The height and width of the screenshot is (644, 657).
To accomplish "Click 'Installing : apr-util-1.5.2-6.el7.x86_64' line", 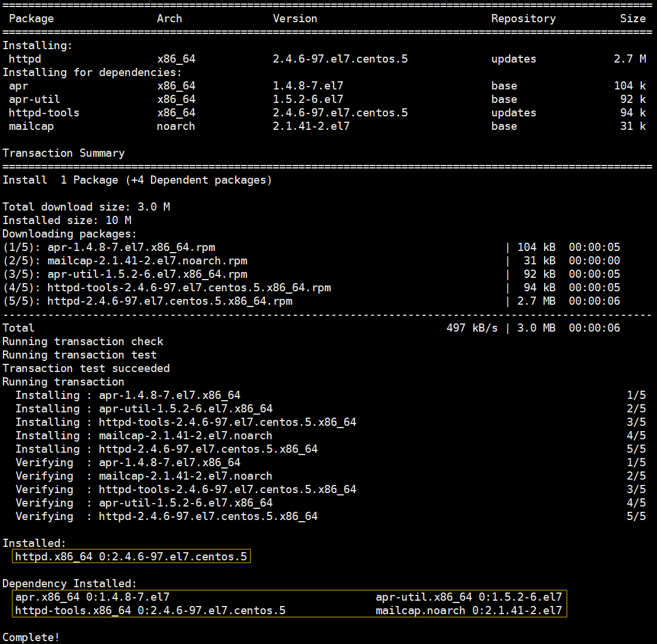I will 144,408.
